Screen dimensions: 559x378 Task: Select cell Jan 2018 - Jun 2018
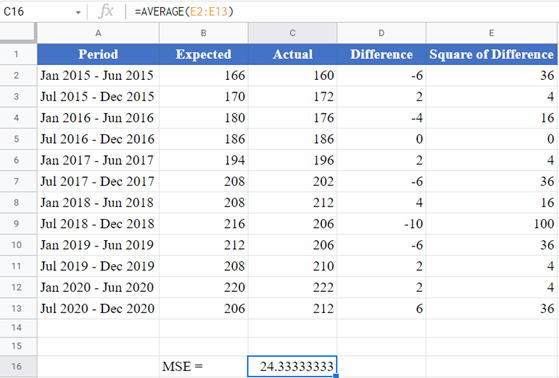(98, 203)
